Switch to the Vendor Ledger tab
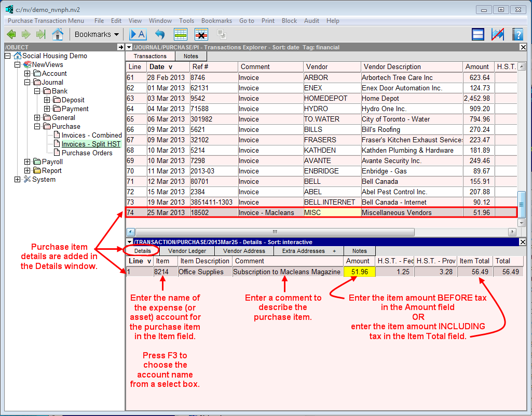The image size is (532, 416). pyautogui.click(x=187, y=251)
